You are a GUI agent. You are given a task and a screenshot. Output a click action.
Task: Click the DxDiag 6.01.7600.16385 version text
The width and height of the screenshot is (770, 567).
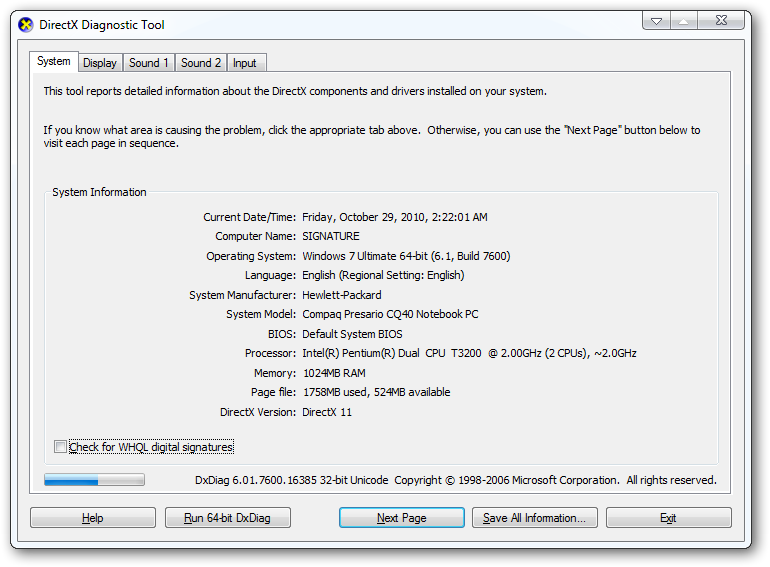click(x=292, y=480)
